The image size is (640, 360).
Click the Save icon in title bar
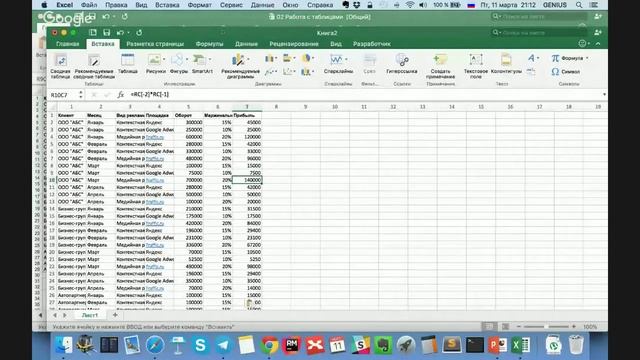(107, 33)
